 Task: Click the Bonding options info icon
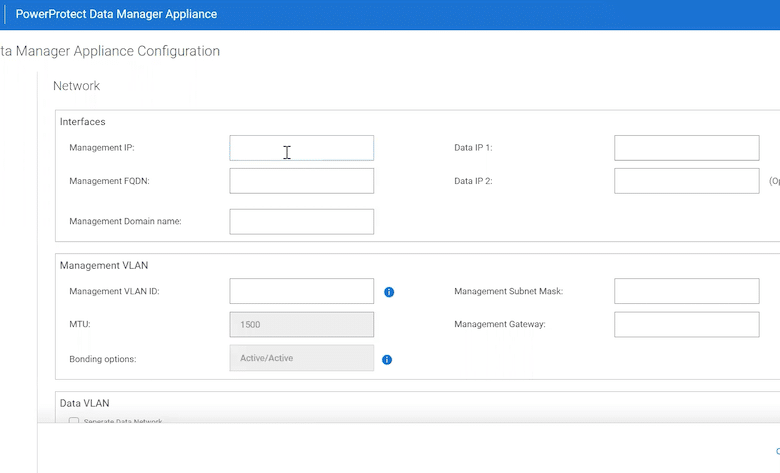pyautogui.click(x=387, y=360)
